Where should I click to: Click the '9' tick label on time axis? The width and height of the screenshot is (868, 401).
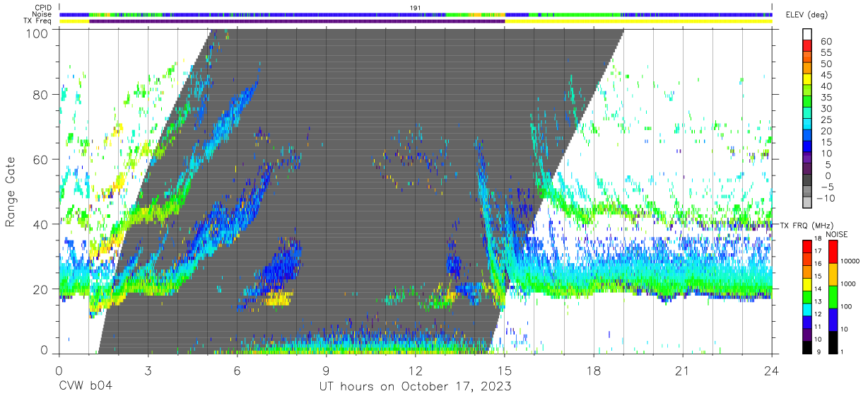pyautogui.click(x=326, y=371)
